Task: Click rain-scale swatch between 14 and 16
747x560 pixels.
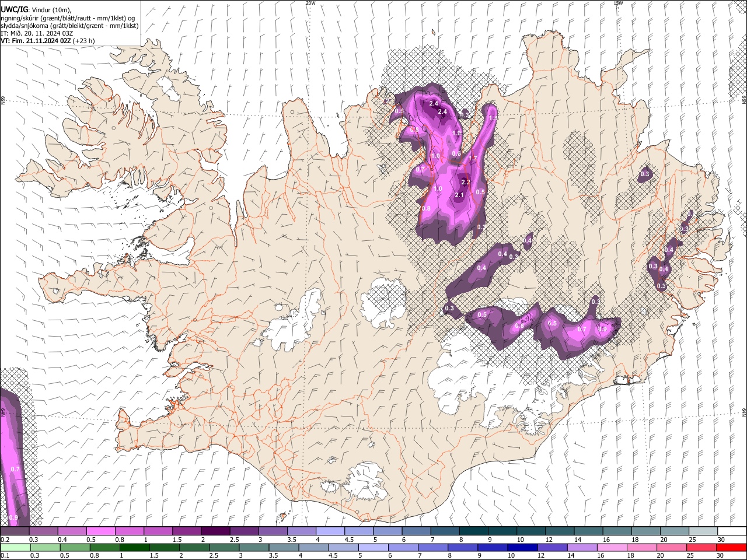Action: click(x=584, y=547)
